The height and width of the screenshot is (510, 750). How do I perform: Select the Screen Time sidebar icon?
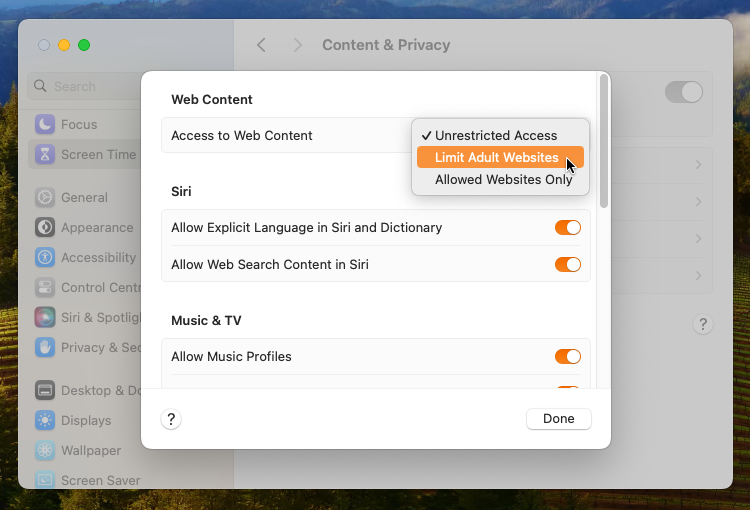point(45,154)
